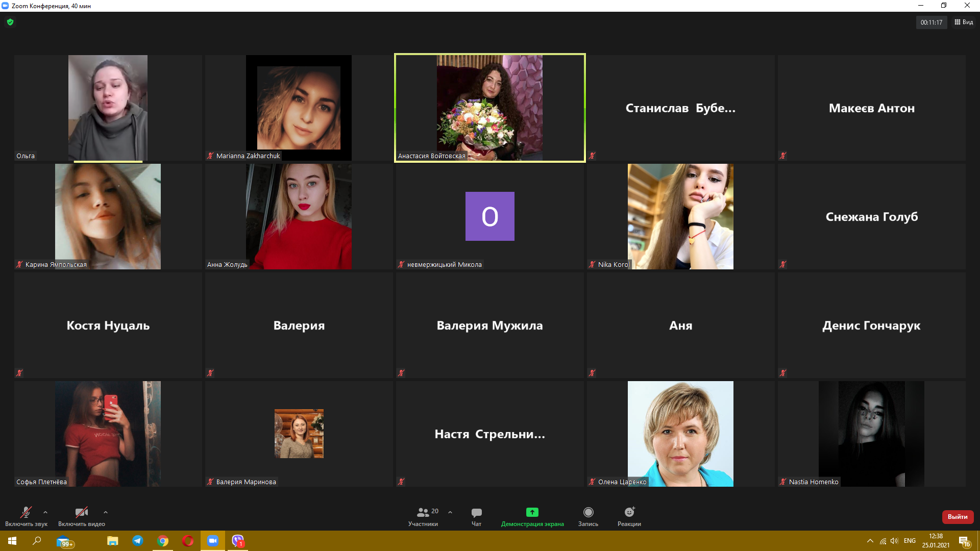The image size is (980, 551).
Task: Turn on camera with Включить видео
Action: (x=81, y=516)
